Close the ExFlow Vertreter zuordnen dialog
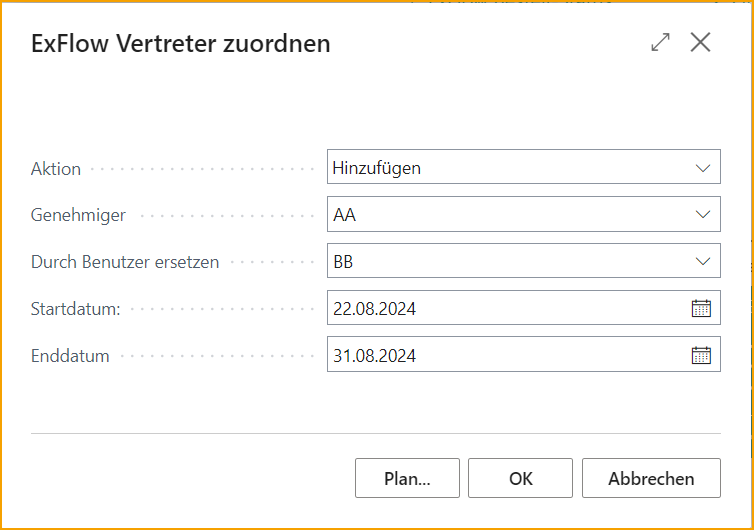754x530 pixels. click(700, 42)
